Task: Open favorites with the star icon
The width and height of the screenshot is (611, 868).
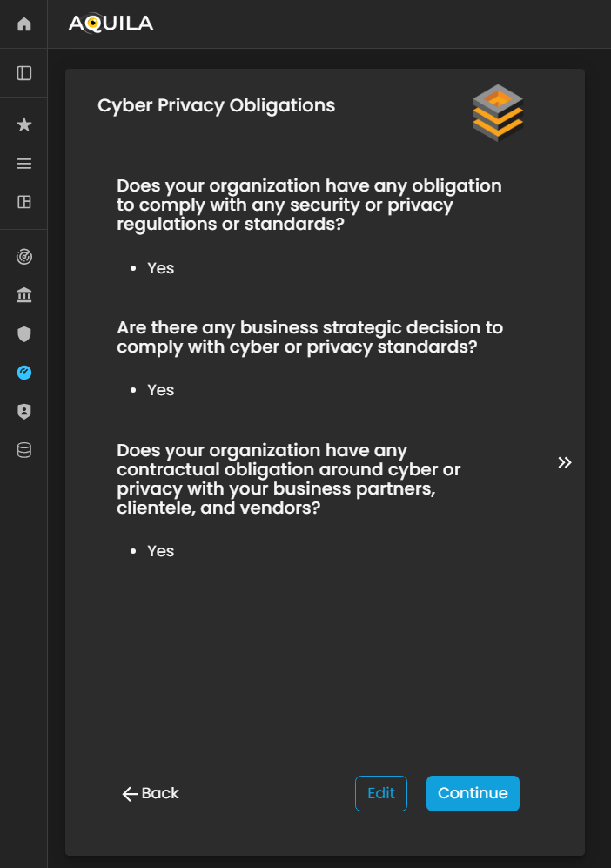Action: click(24, 125)
